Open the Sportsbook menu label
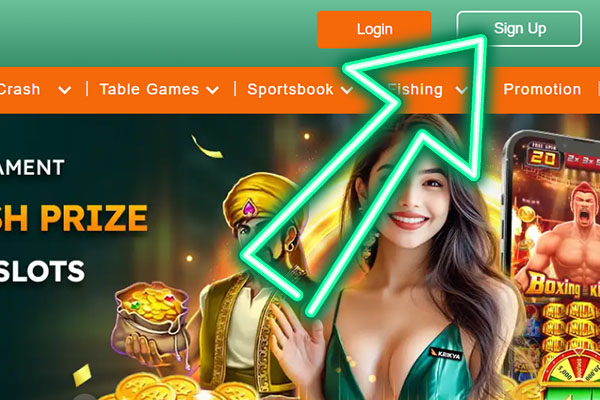 [x=290, y=89]
